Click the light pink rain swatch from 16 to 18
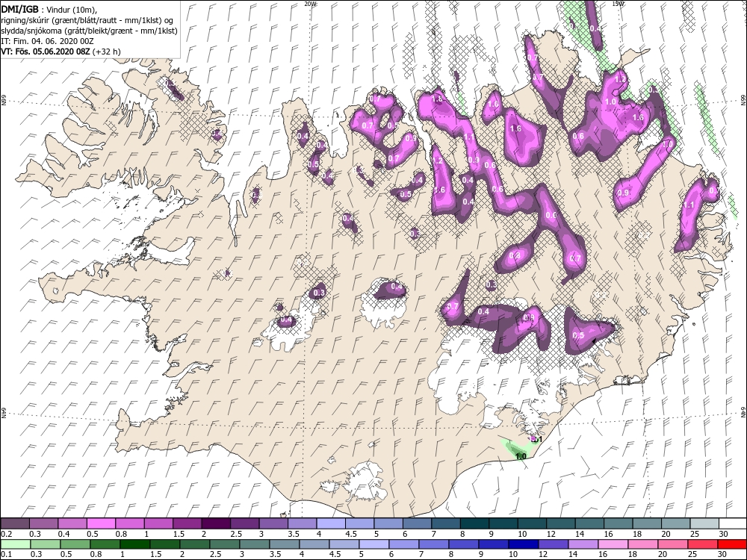Viewport: 747px width, 560px height. click(x=613, y=544)
